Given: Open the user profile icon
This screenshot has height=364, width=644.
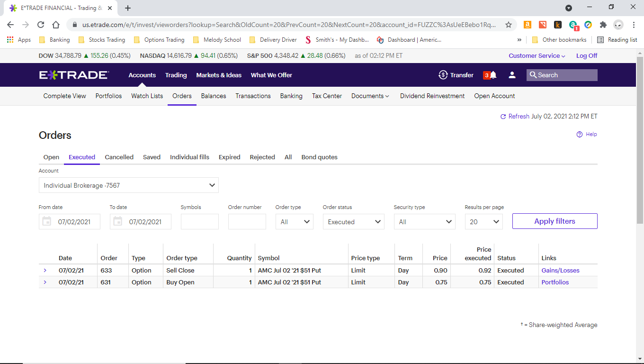Looking at the screenshot, I should (x=512, y=75).
